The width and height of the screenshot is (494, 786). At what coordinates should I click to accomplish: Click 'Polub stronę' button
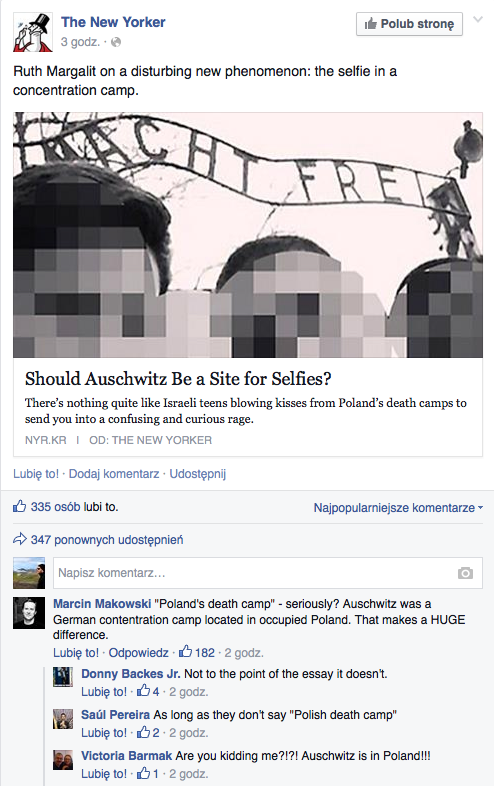coord(409,24)
